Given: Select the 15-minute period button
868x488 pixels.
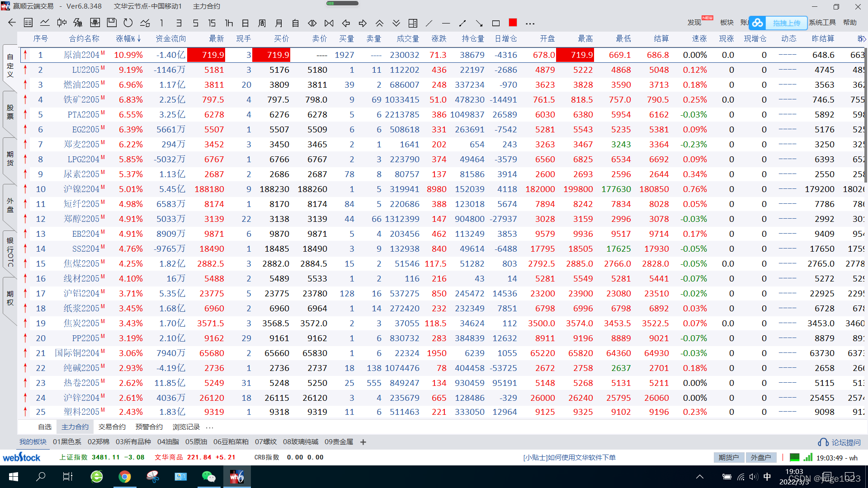Looking at the screenshot, I should (212, 23).
